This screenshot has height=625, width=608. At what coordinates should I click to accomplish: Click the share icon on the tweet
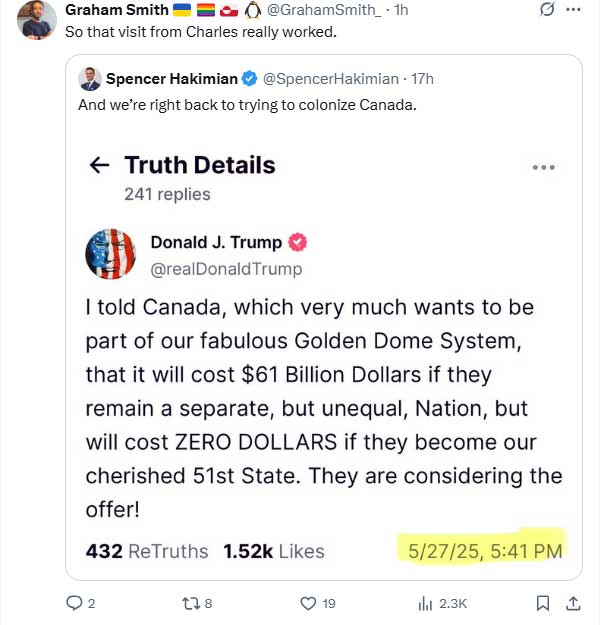[x=573, y=602]
